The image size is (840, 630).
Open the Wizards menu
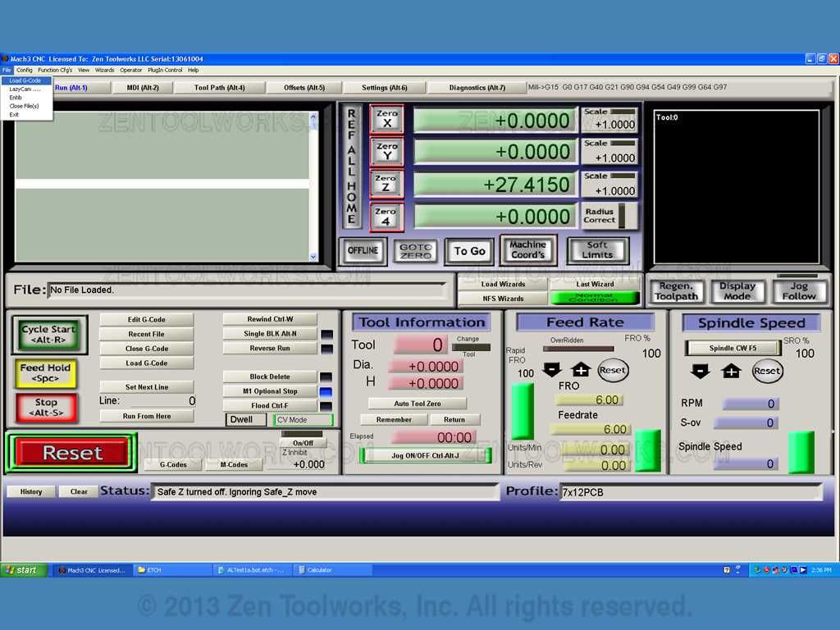[x=104, y=71]
